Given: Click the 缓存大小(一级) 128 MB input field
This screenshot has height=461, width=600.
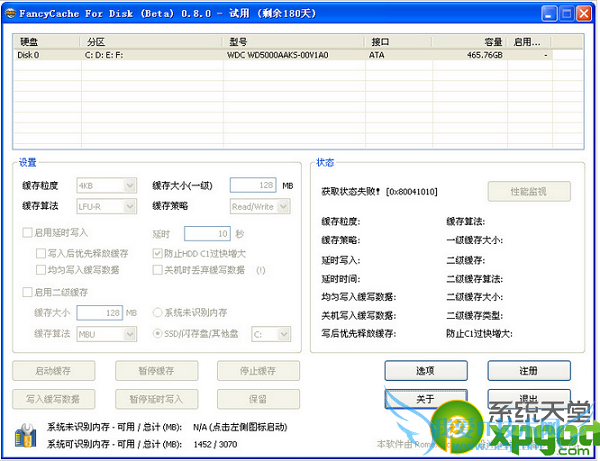Looking at the screenshot, I should click(253, 185).
